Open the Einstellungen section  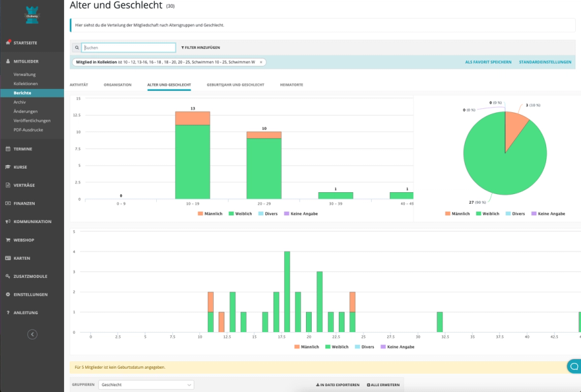(30, 295)
